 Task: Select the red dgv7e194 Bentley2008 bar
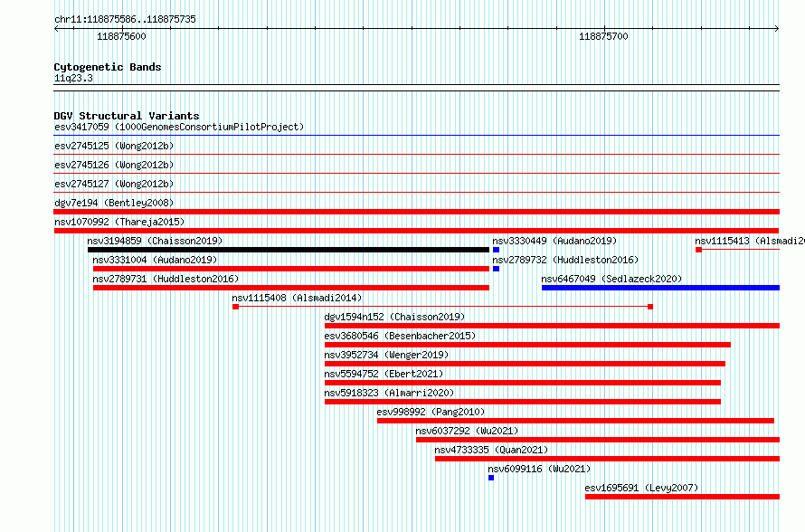pos(417,212)
